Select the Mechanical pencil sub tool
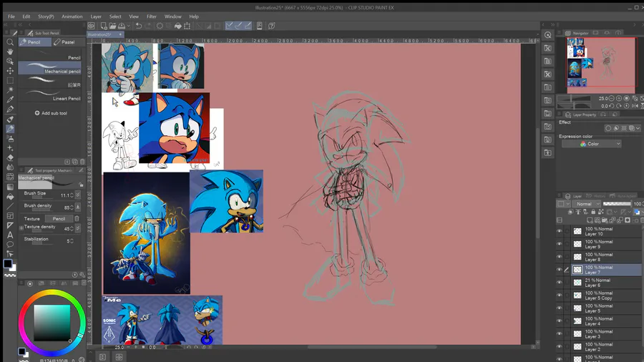 click(x=49, y=68)
